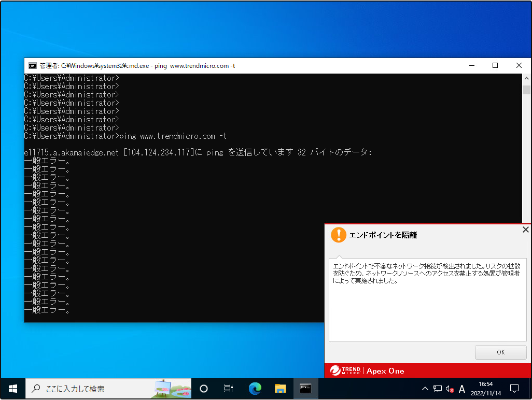Open Cortana from the taskbar

[x=204, y=389]
